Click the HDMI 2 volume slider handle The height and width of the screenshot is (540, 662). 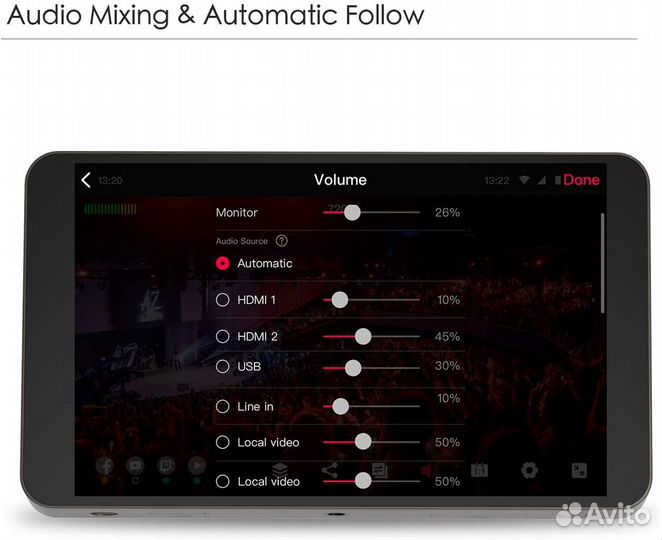[363, 336]
